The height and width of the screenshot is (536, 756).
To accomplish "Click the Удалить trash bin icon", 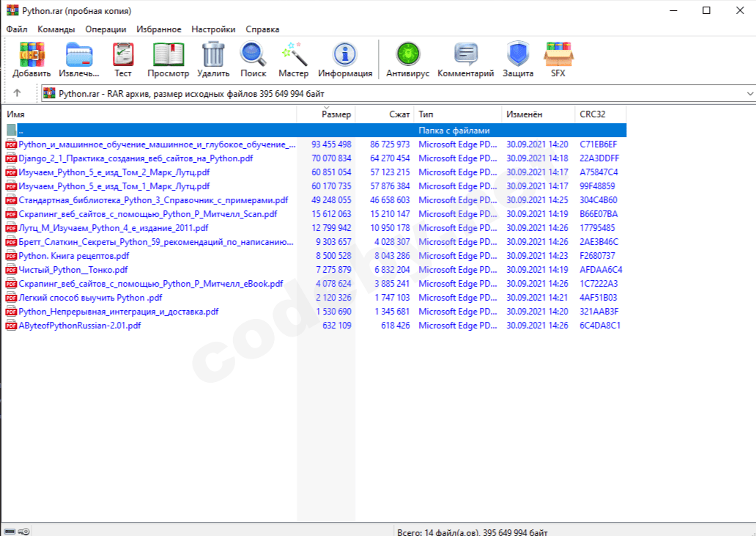I will point(213,55).
